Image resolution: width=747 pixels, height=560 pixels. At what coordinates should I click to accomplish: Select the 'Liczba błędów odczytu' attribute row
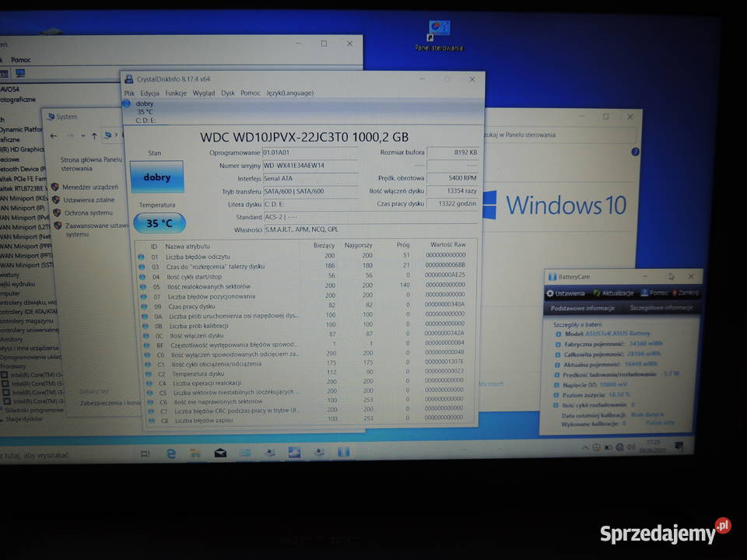[x=305, y=256]
